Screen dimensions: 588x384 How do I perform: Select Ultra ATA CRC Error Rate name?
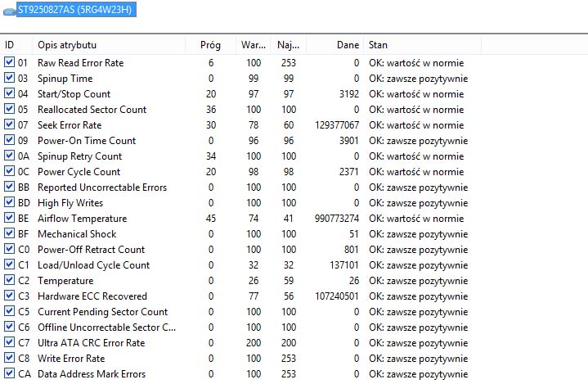coord(91,343)
